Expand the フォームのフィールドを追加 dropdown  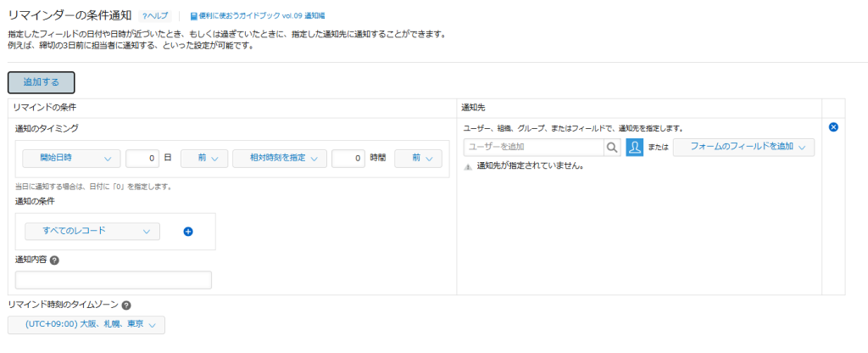(x=743, y=147)
